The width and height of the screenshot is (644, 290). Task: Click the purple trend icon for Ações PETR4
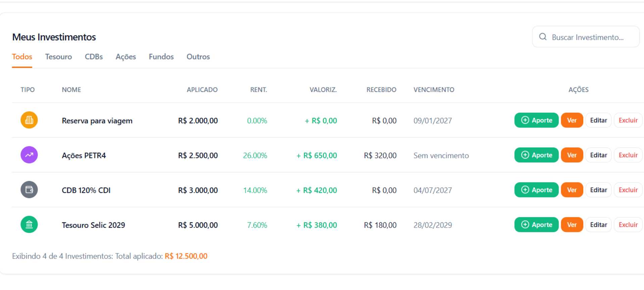coord(29,155)
